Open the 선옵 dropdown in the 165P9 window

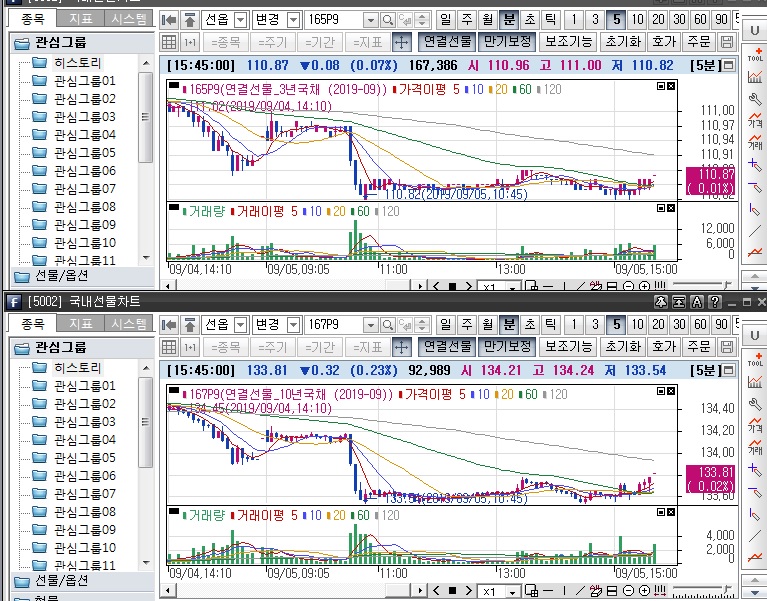click(240, 20)
